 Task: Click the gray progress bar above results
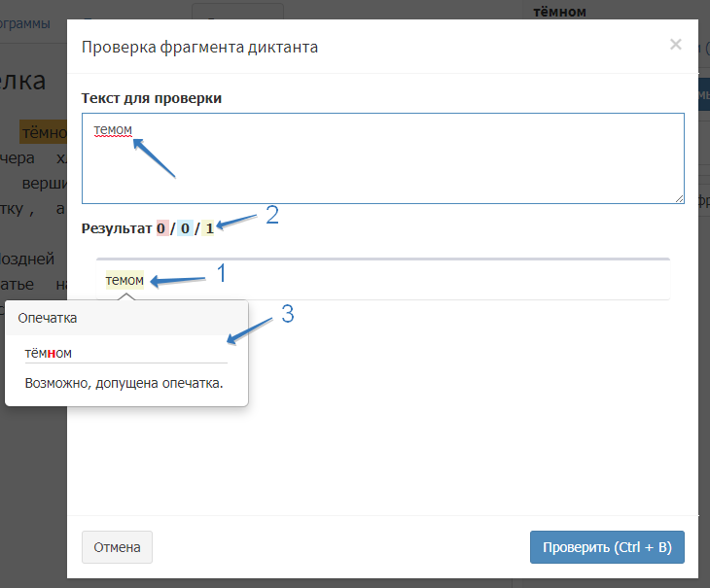coord(382,259)
